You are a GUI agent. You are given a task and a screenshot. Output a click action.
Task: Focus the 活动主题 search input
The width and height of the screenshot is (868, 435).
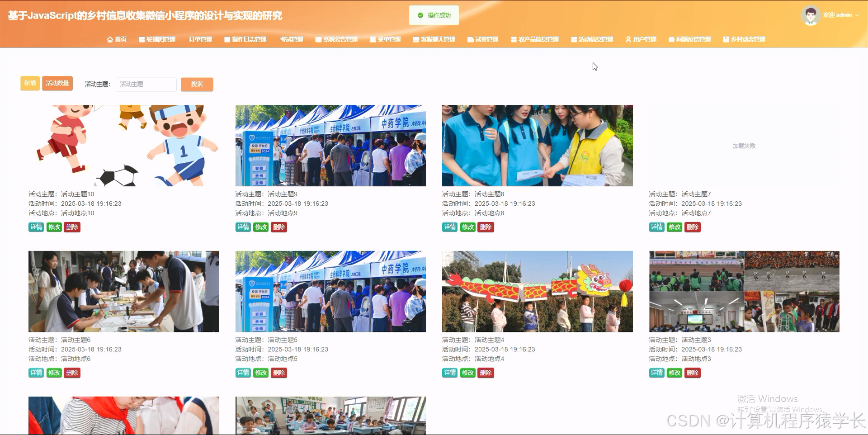146,84
